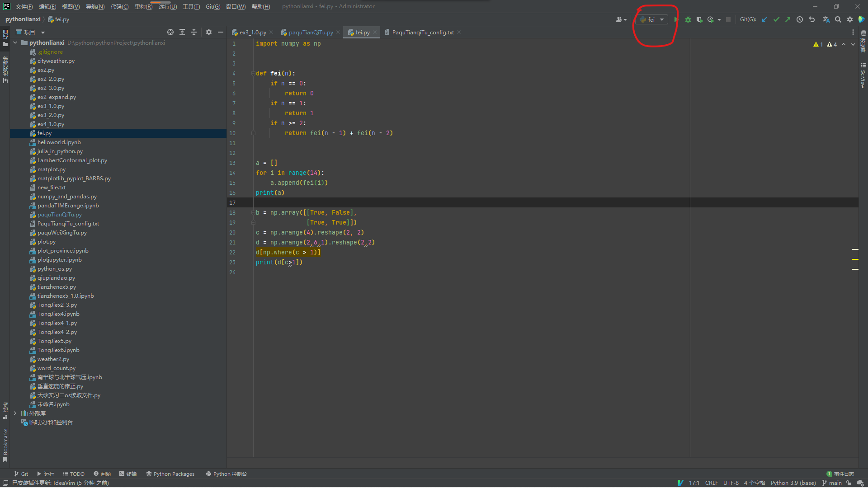This screenshot has height=488, width=868.
Task: Click cursor position 17:1 indicator
Action: click(694, 483)
